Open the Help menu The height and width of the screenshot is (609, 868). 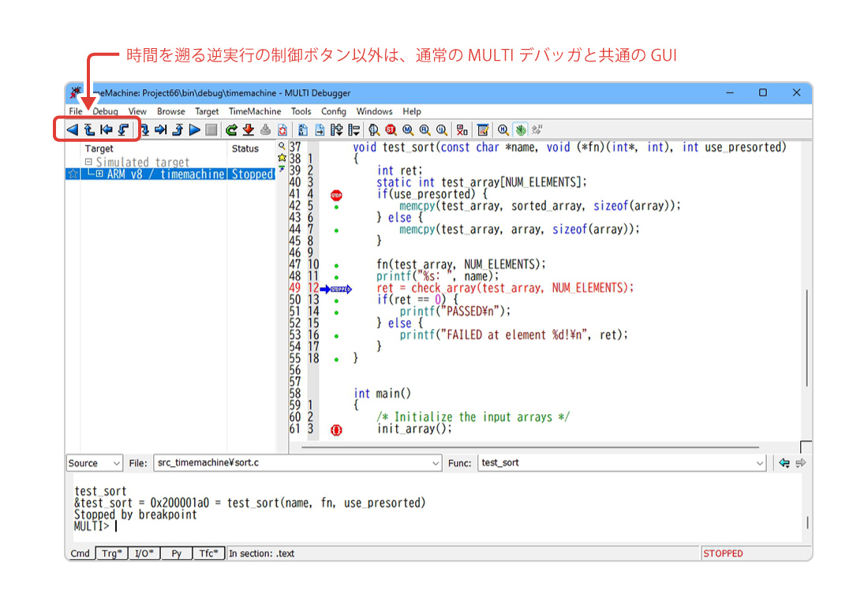point(411,111)
